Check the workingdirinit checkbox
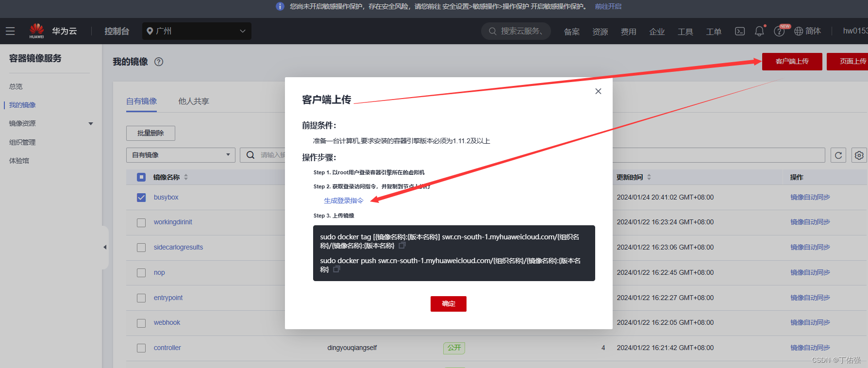 [x=141, y=222]
